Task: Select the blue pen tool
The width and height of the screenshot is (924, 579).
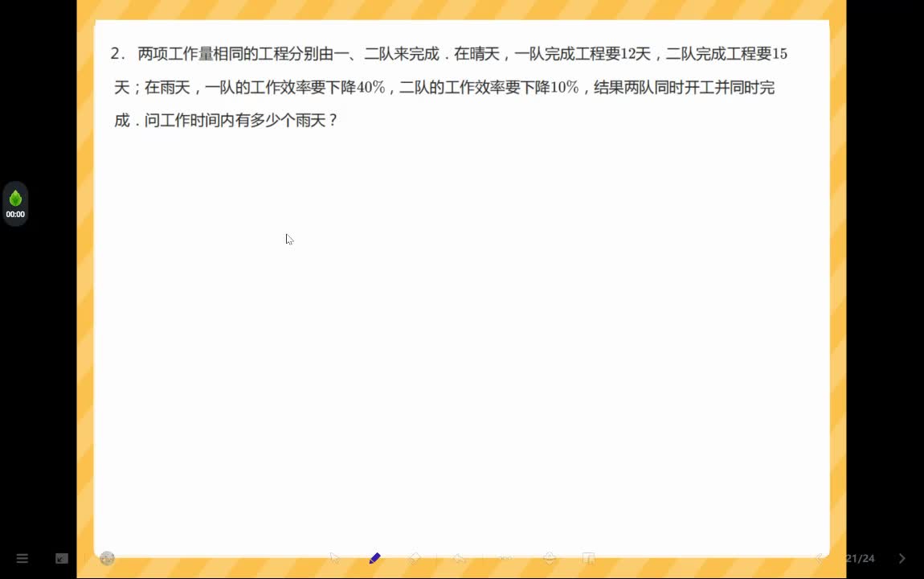Action: coord(374,558)
